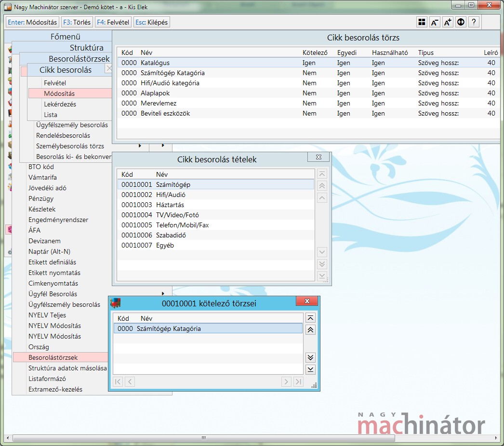
Task: Open the Listaformázó menu entry
Action: (47, 379)
